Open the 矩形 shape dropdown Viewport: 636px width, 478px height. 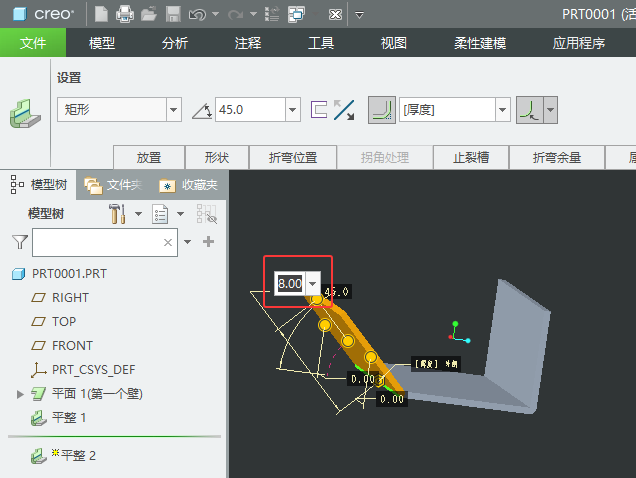tap(173, 110)
